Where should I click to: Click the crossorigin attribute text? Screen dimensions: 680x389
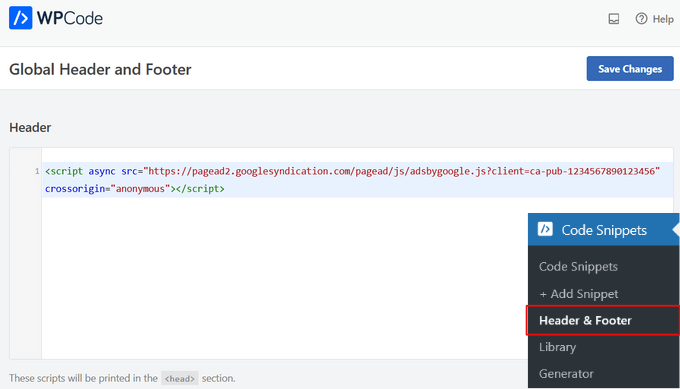click(x=75, y=189)
